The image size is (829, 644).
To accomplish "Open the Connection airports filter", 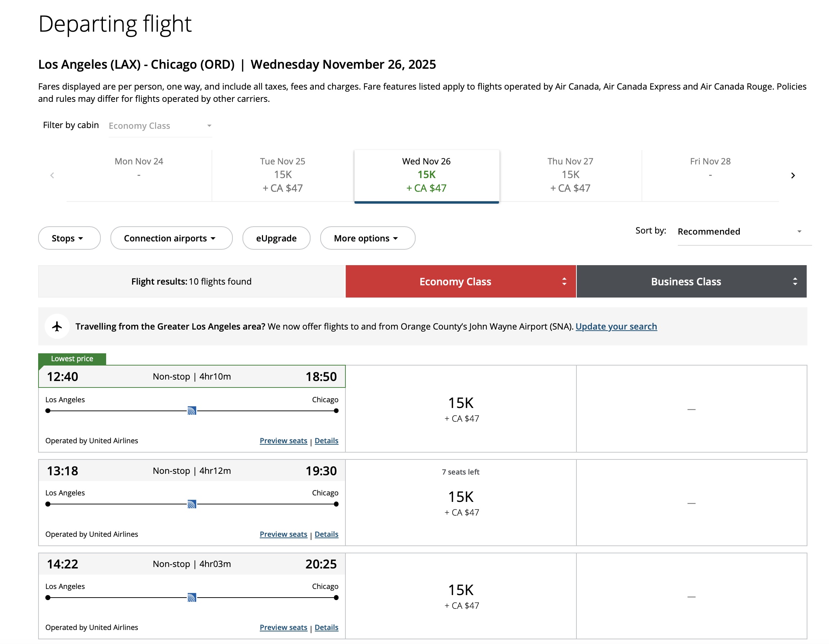I will [x=171, y=238].
